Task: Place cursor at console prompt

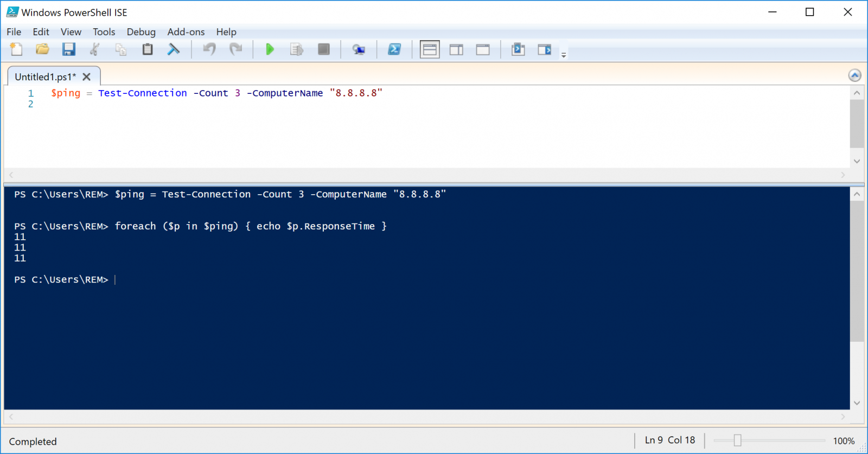Action: 116,280
